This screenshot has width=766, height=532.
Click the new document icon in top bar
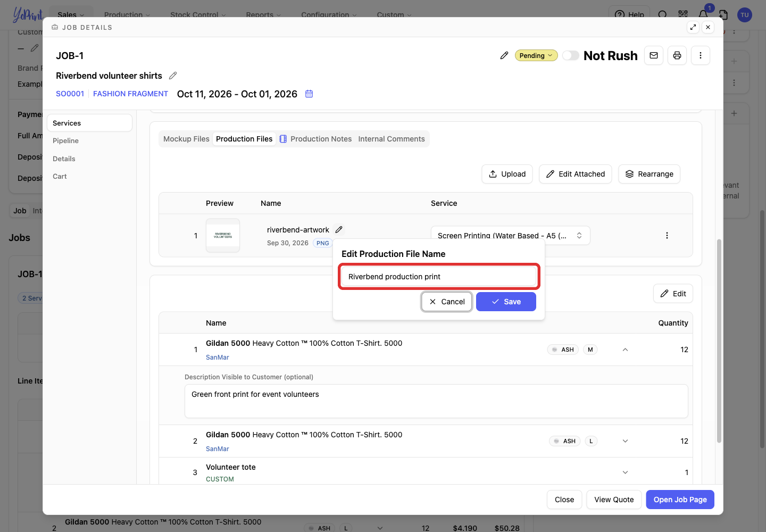pyautogui.click(x=723, y=14)
